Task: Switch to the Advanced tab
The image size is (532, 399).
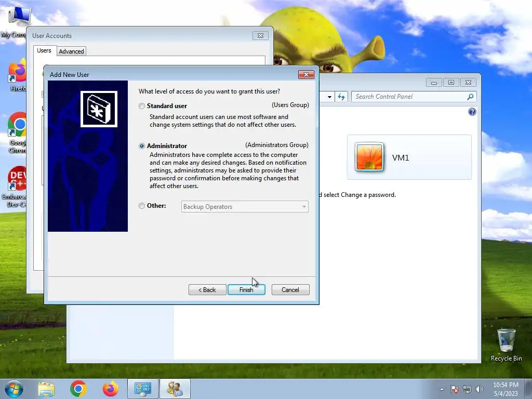Action: click(x=71, y=51)
